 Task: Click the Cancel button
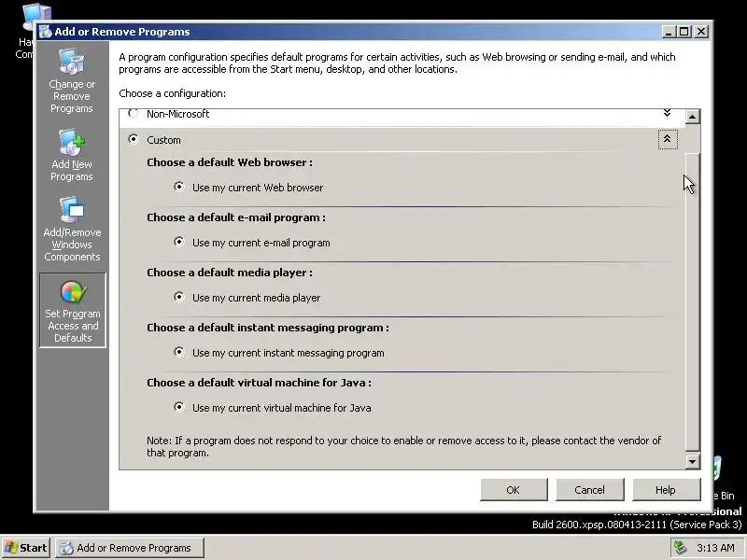(590, 489)
